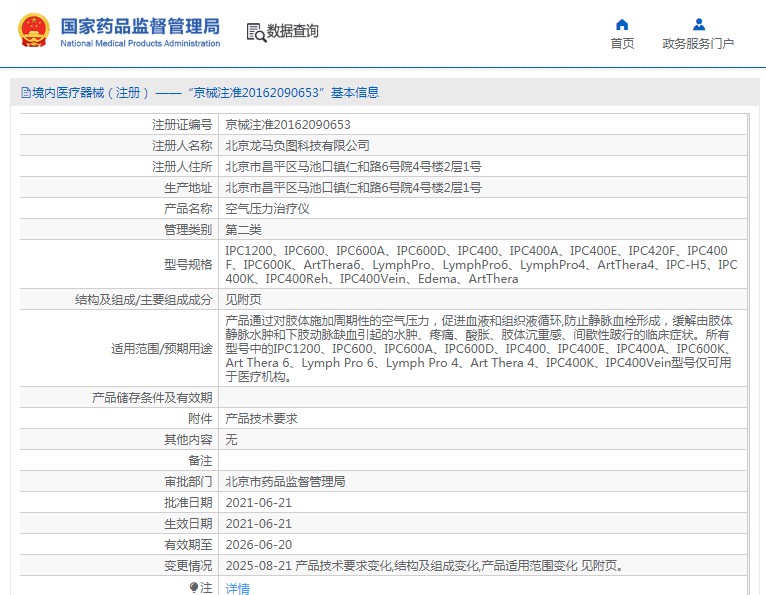
Task: Open 政务服务门户 user icon
Action: pyautogui.click(x=699, y=24)
